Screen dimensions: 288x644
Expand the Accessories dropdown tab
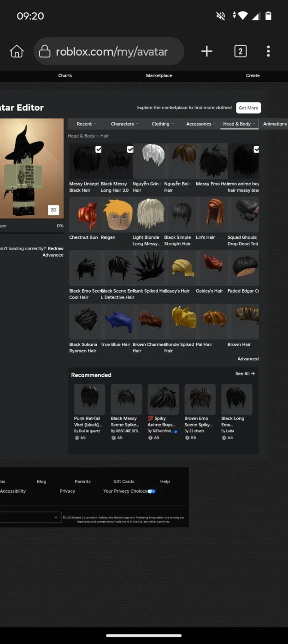(201, 124)
